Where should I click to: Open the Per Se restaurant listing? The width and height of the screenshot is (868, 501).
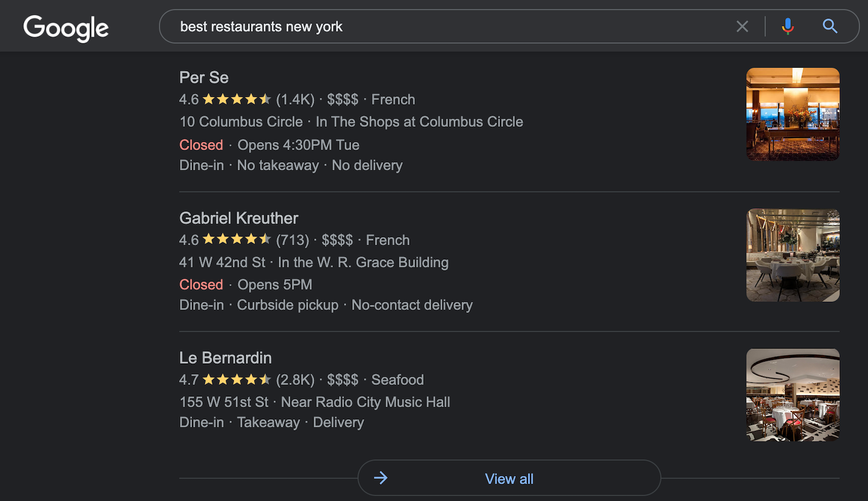[204, 78]
